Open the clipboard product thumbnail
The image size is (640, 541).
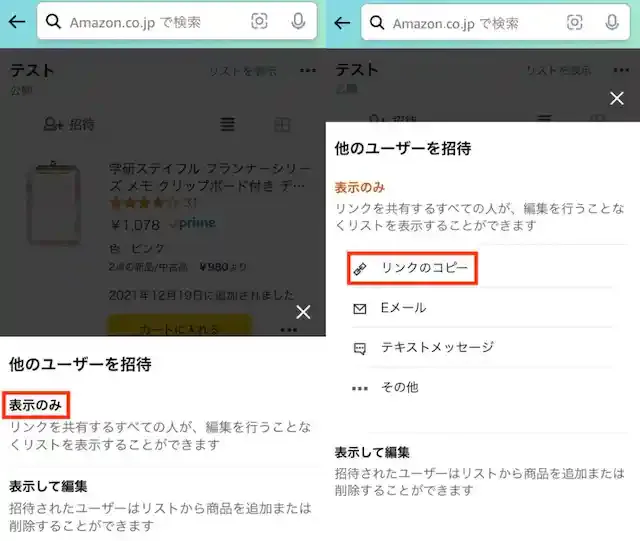coord(53,203)
